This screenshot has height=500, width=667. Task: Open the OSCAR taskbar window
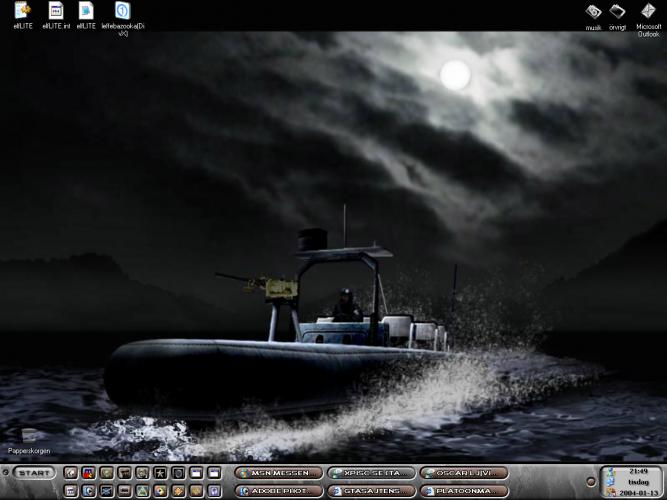[464, 473]
